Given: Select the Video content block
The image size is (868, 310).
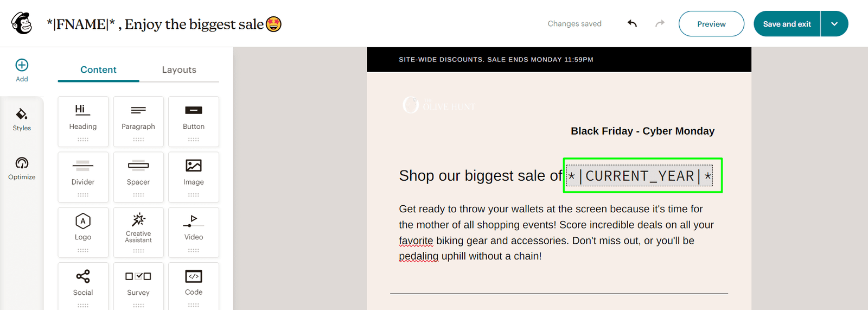Looking at the screenshot, I should pos(194,232).
